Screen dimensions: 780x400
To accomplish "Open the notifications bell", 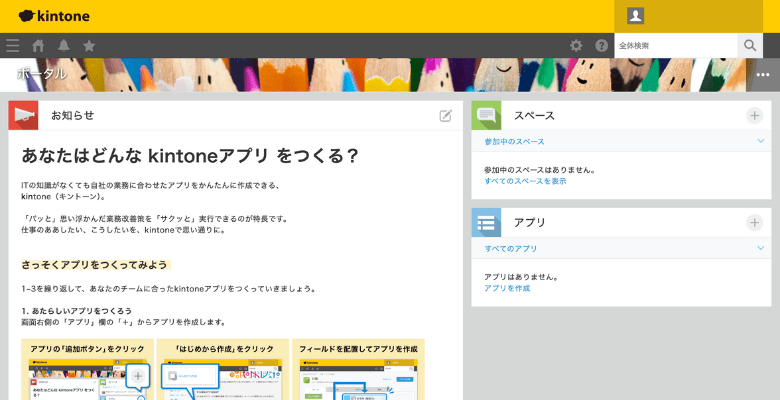I will pos(64,46).
